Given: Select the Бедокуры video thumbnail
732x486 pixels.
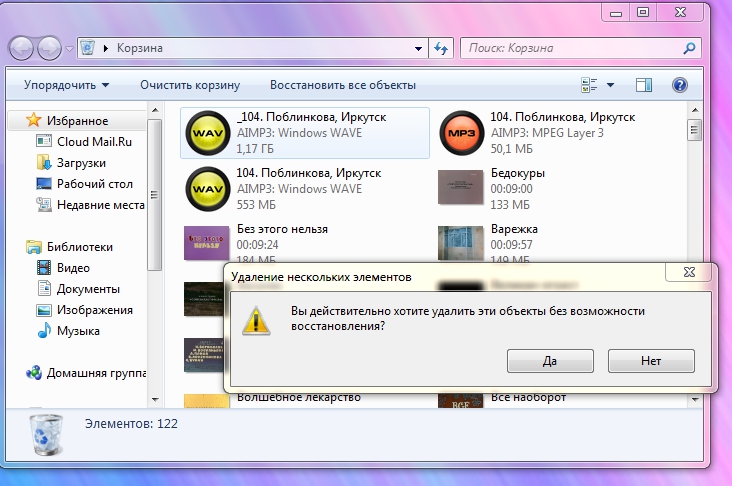Looking at the screenshot, I should click(461, 187).
